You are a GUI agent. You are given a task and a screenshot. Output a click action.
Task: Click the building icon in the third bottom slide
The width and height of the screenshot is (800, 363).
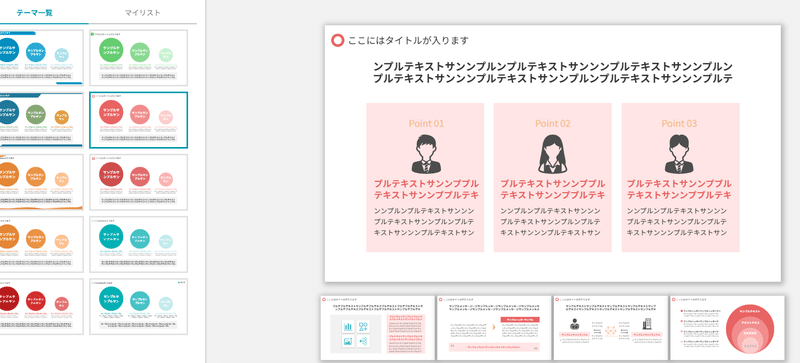[x=646, y=324]
